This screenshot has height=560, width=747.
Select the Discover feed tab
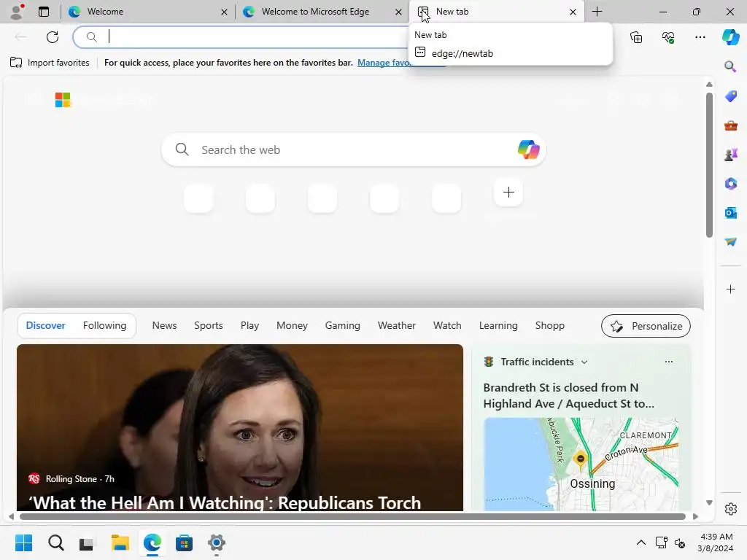46,325
